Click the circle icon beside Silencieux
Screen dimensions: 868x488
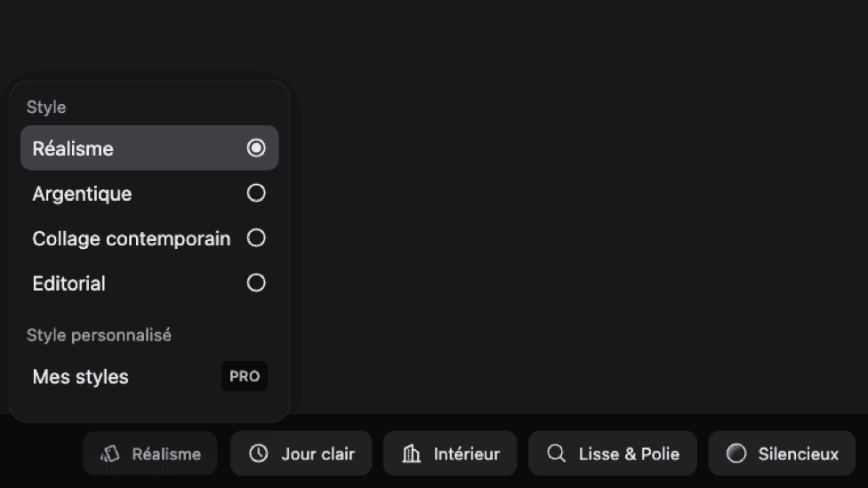[736, 453]
